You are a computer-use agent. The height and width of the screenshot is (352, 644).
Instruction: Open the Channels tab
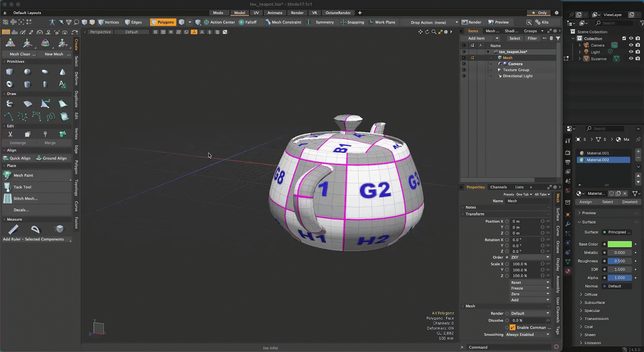click(498, 187)
